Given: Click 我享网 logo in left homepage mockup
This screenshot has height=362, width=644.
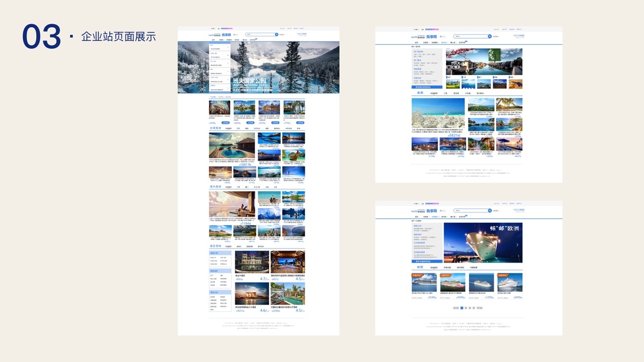Looking at the screenshot, I should coord(226,35).
